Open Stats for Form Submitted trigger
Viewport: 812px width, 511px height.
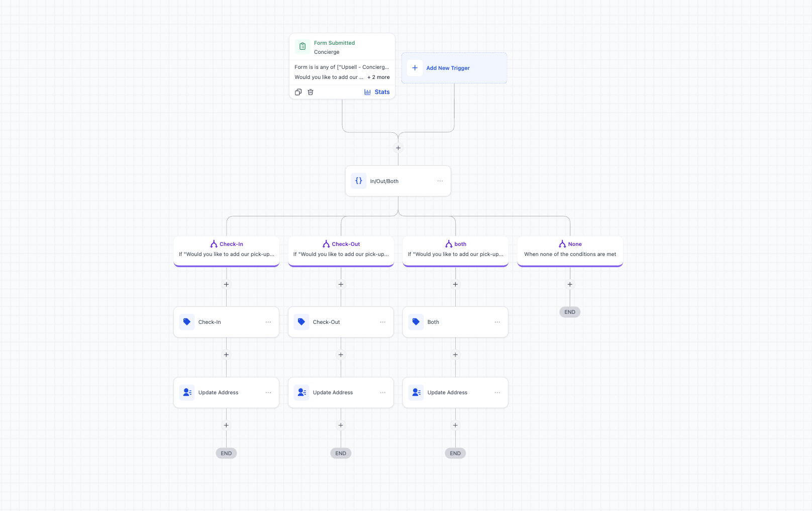(x=377, y=92)
